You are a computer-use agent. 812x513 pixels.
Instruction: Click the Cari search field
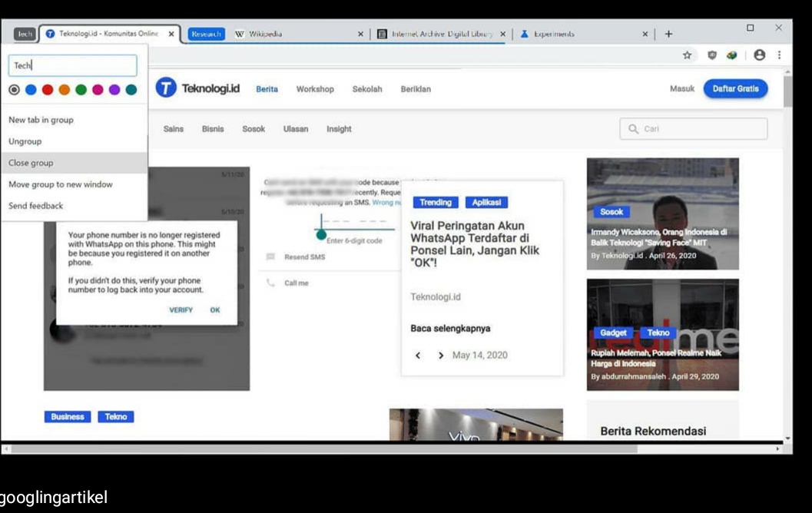point(694,129)
